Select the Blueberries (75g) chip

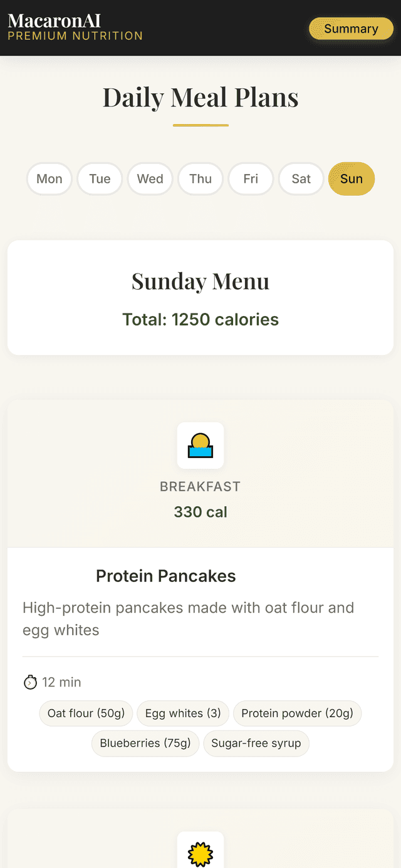[x=145, y=743]
